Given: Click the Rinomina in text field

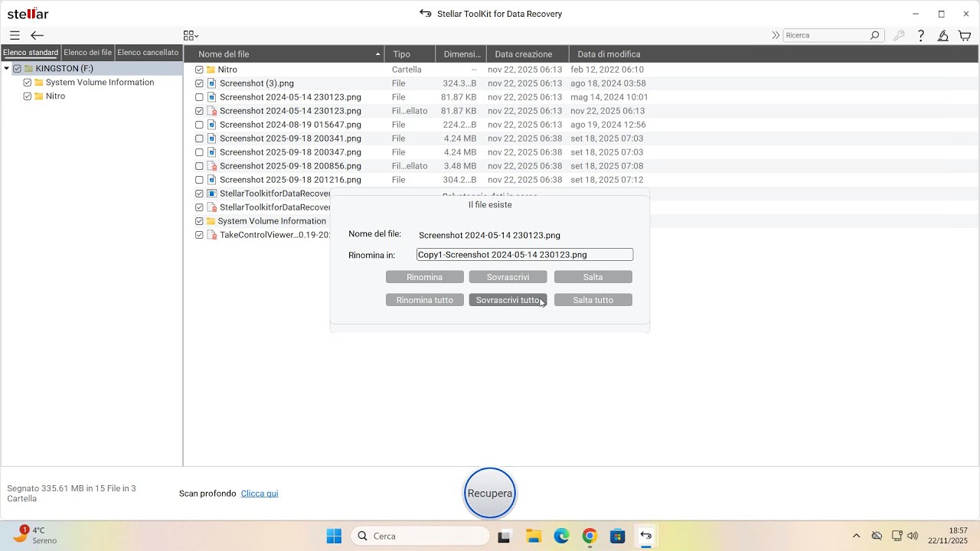Looking at the screenshot, I should click(524, 255).
